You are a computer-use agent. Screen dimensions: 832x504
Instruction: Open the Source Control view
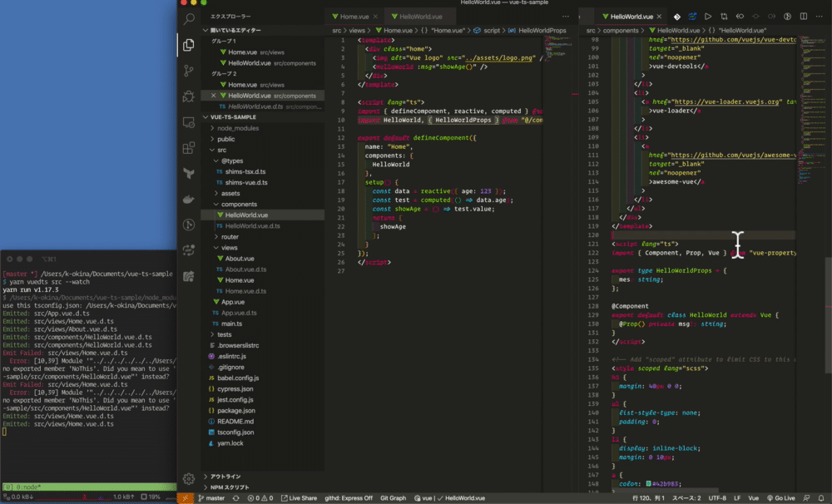point(189,72)
